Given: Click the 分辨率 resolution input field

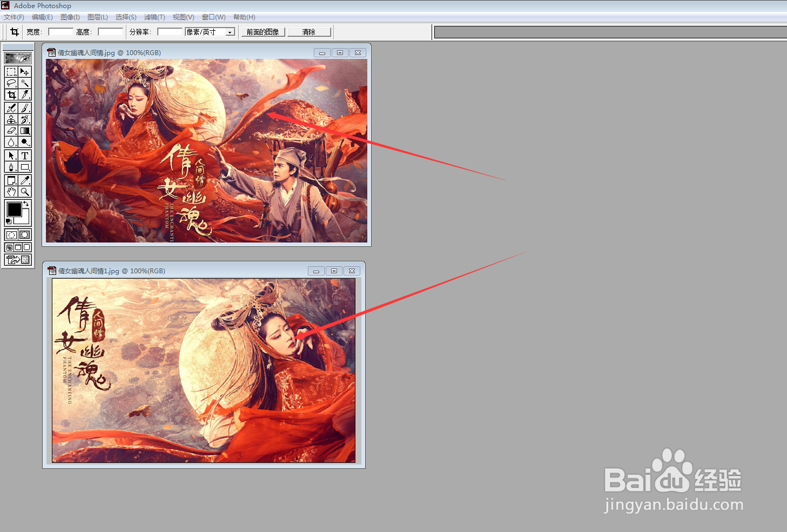Looking at the screenshot, I should click(x=170, y=32).
